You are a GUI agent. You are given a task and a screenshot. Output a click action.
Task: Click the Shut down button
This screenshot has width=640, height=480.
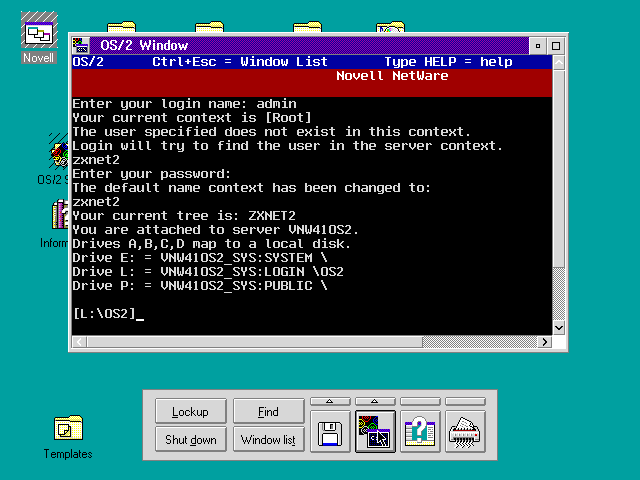[191, 439]
